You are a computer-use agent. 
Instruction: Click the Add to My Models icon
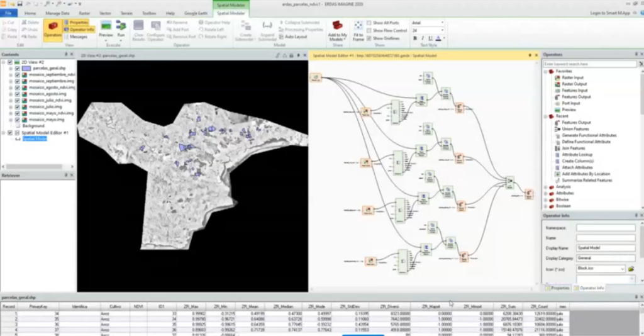coord(338,29)
